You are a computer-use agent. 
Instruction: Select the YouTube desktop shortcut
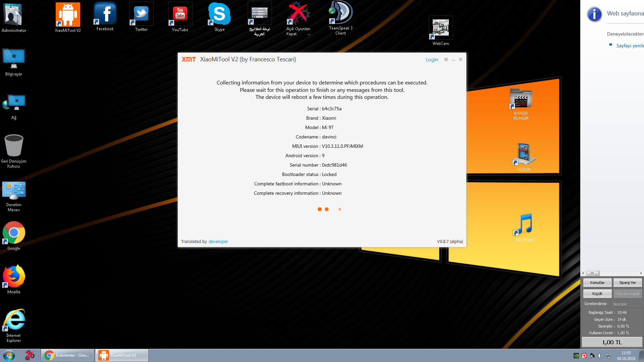point(180,17)
